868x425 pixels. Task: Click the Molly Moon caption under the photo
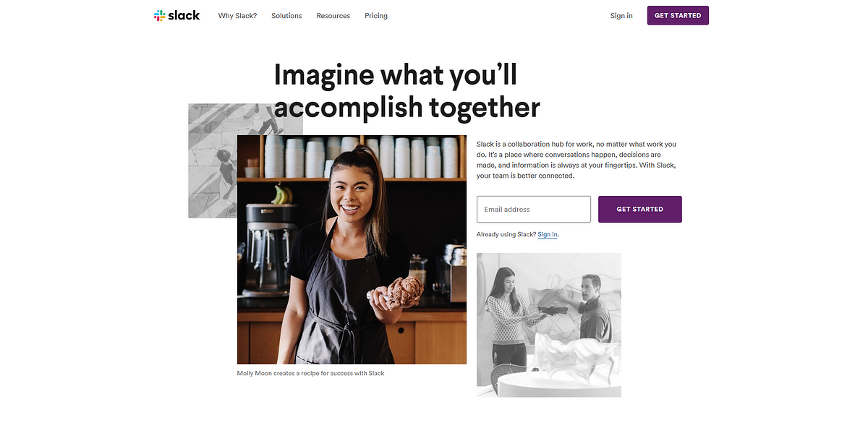(311, 374)
